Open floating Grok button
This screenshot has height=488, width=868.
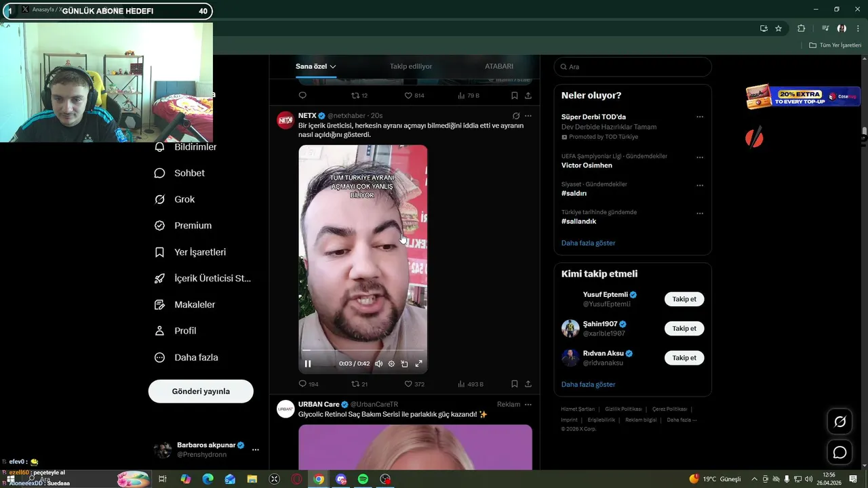pyautogui.click(x=840, y=422)
